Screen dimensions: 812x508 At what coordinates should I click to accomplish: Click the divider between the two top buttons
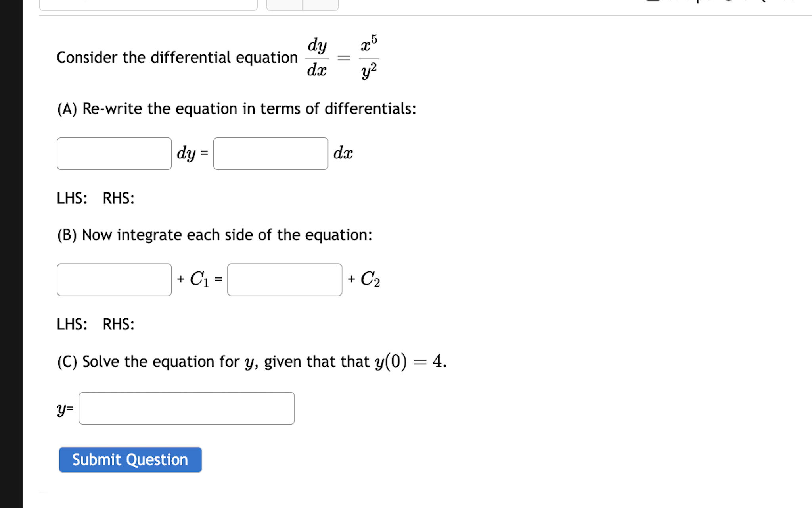pyautogui.click(x=302, y=5)
